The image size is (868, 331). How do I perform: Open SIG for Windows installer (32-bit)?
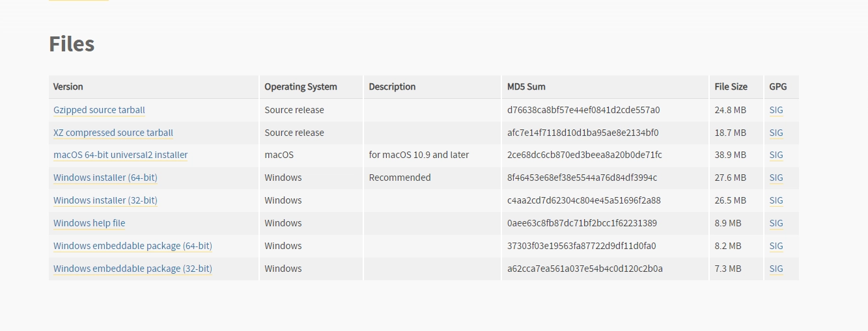tap(776, 200)
